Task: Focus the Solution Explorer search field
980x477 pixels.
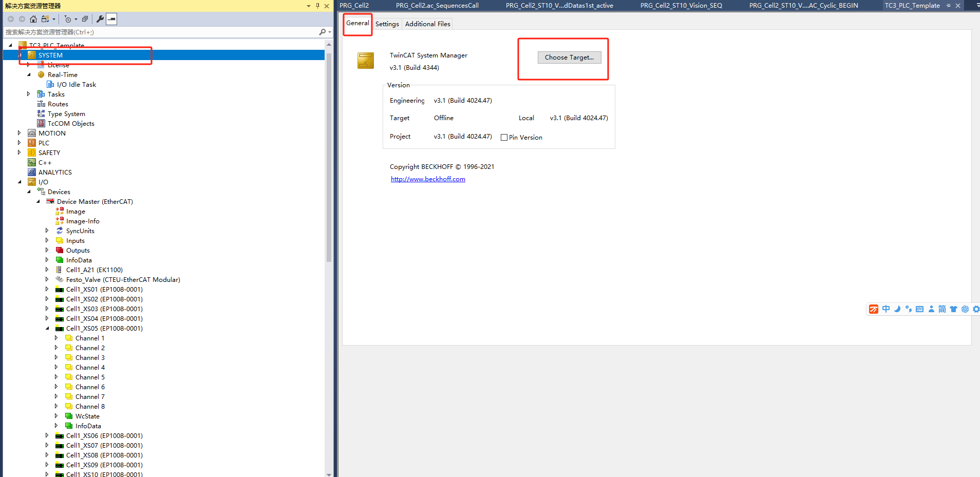Action: [x=161, y=32]
